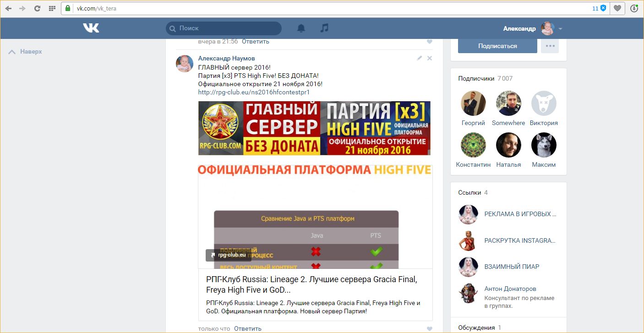644x333 pixels.
Task: Reload the page with the refresh icon
Action: 37,8
